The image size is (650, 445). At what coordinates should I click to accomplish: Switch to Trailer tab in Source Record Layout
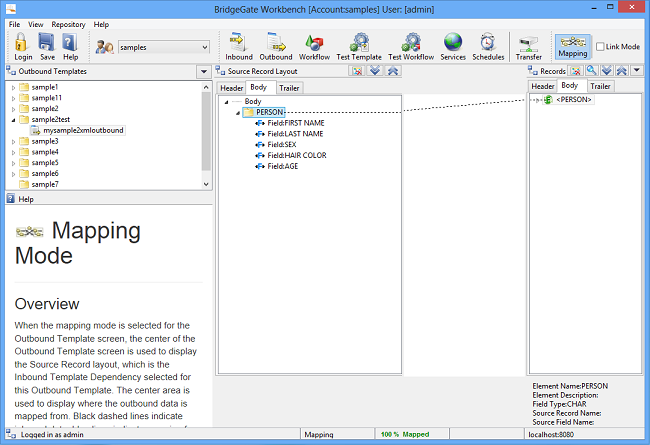pyautogui.click(x=289, y=88)
